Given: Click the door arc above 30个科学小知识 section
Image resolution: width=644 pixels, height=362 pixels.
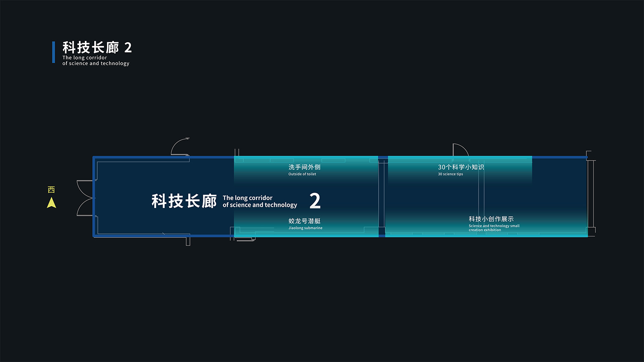Looking at the screenshot, I should click(460, 150).
